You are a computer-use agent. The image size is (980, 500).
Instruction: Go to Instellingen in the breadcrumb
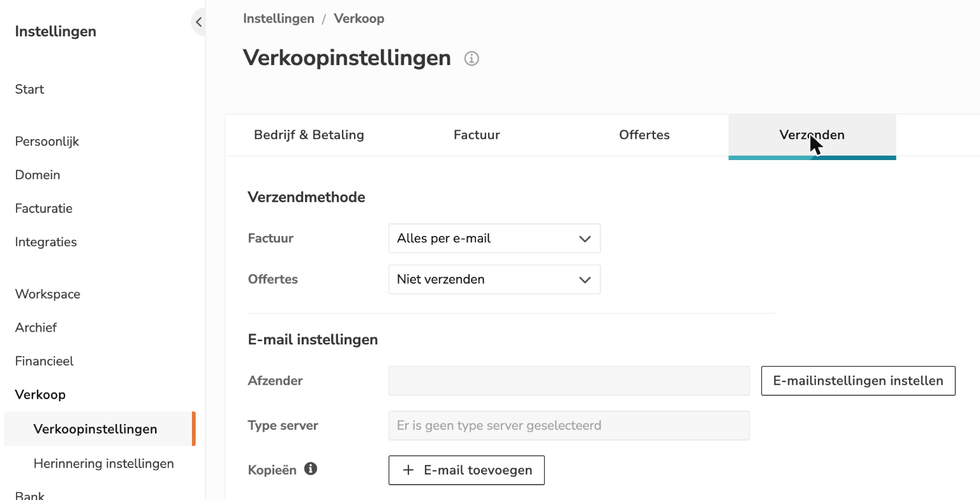pyautogui.click(x=279, y=18)
